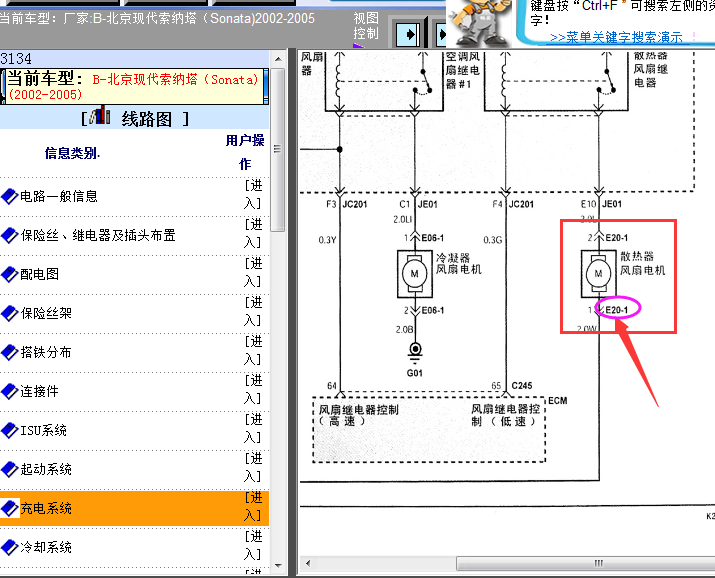This screenshot has width=715, height=578.
Task: Click the left panel scrollbar up arrow
Action: 278,59
